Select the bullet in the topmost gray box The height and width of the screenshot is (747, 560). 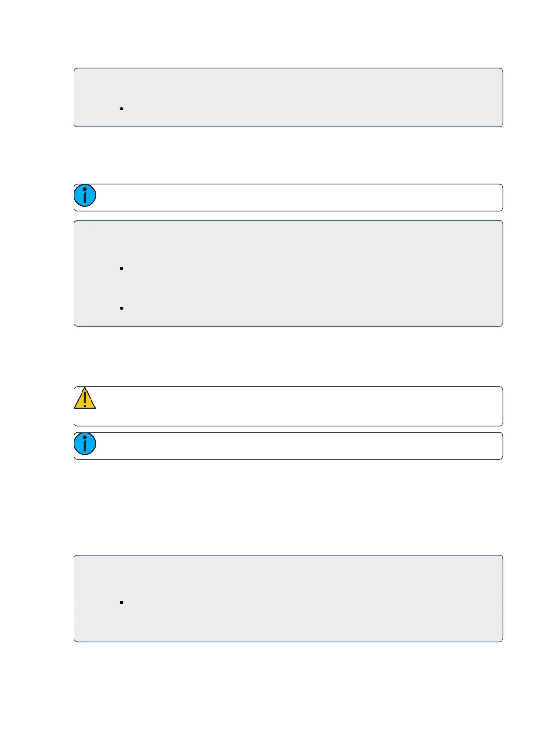coord(122,108)
